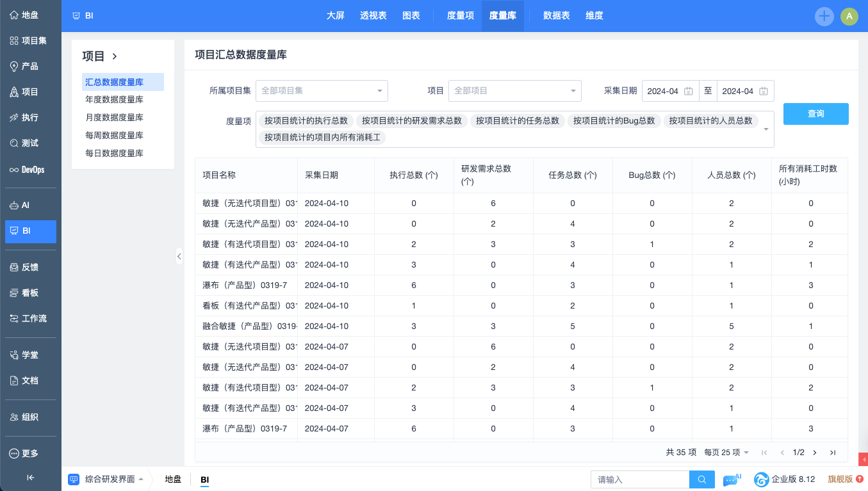Click the 企业版 8.12 version logo
The height and width of the screenshot is (491, 868).
pos(785,479)
